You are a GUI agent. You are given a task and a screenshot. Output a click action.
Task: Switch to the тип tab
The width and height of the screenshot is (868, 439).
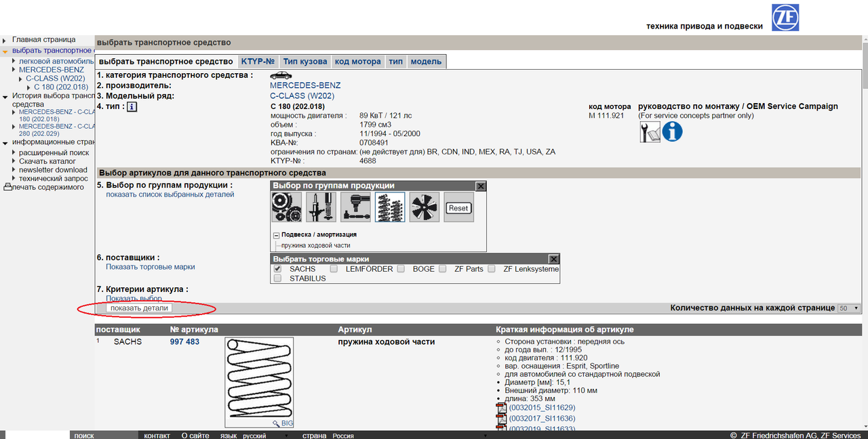(x=396, y=62)
